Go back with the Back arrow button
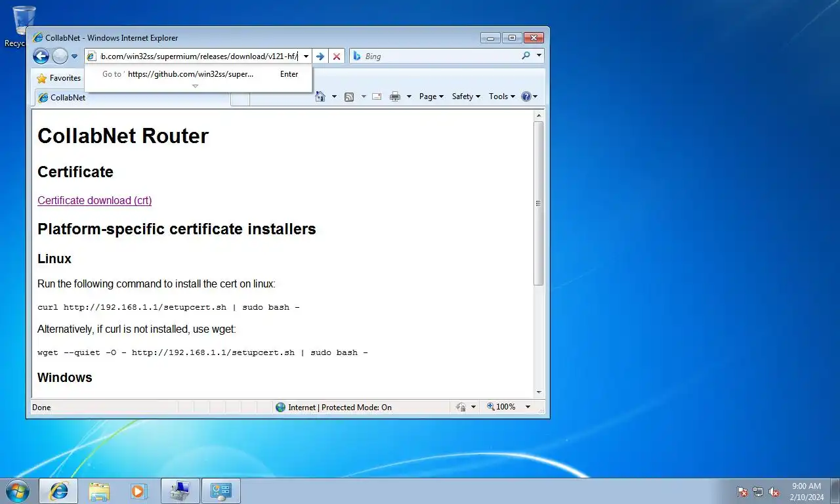 click(41, 56)
